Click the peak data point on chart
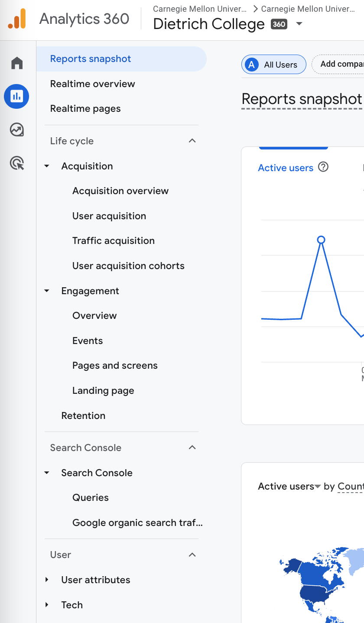The width and height of the screenshot is (364, 623). point(321,240)
